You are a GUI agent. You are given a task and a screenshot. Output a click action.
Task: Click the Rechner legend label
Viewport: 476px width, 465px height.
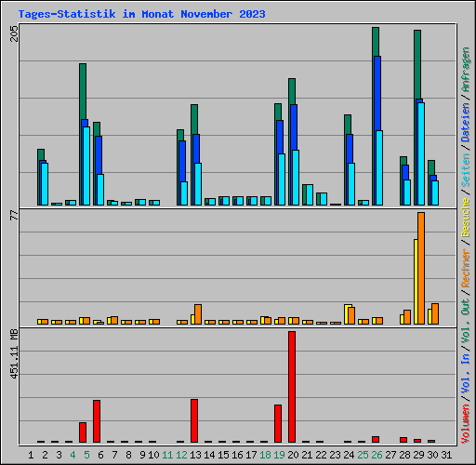click(x=465, y=268)
